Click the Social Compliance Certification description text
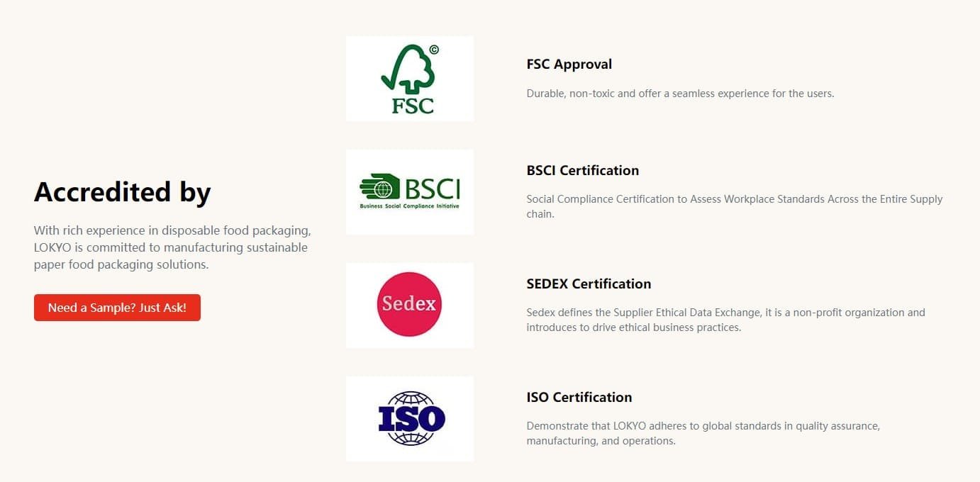The image size is (980, 482). coord(735,206)
